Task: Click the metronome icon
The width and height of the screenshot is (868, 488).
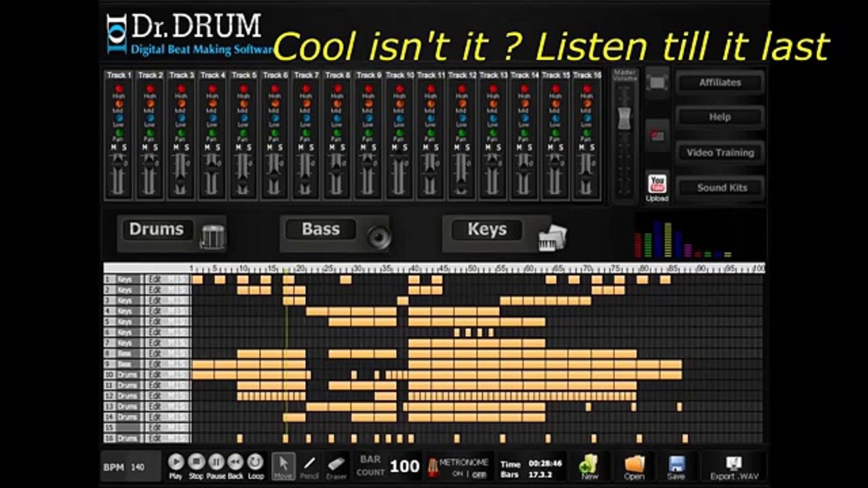Action: tap(432, 468)
